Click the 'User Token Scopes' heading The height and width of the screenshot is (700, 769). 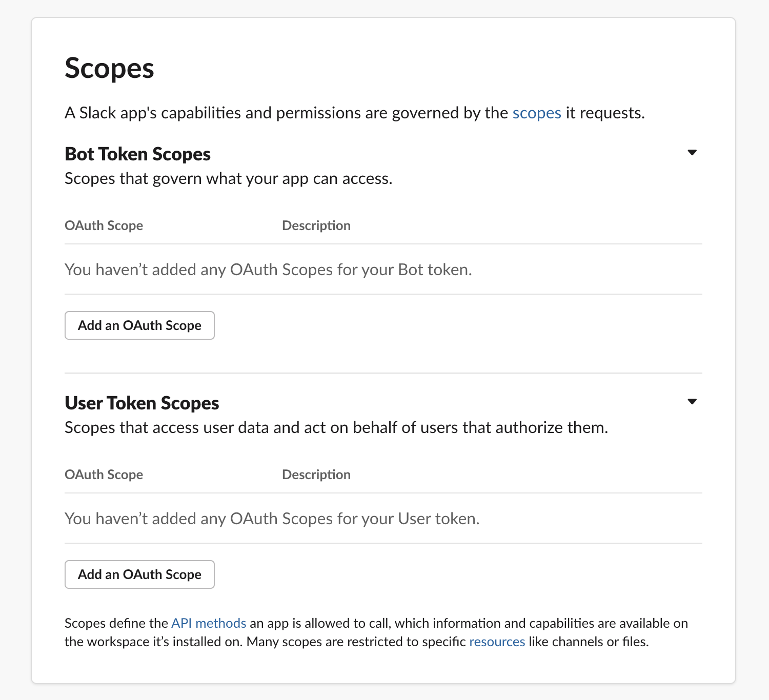142,403
